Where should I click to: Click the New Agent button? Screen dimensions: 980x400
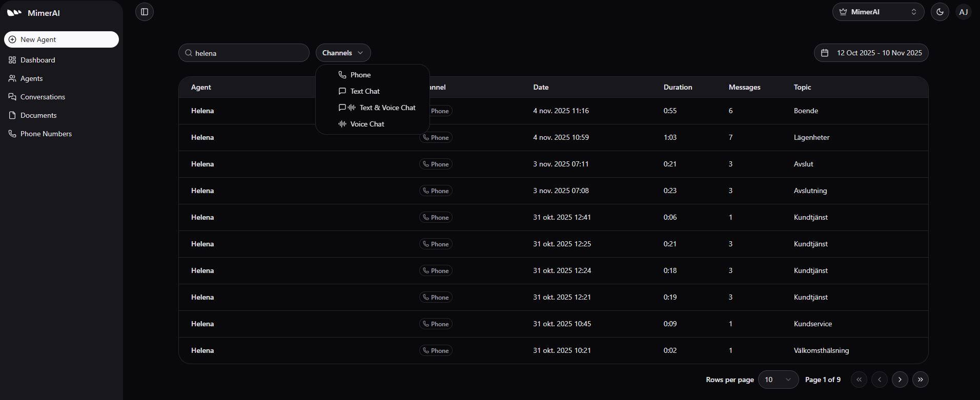[62, 39]
